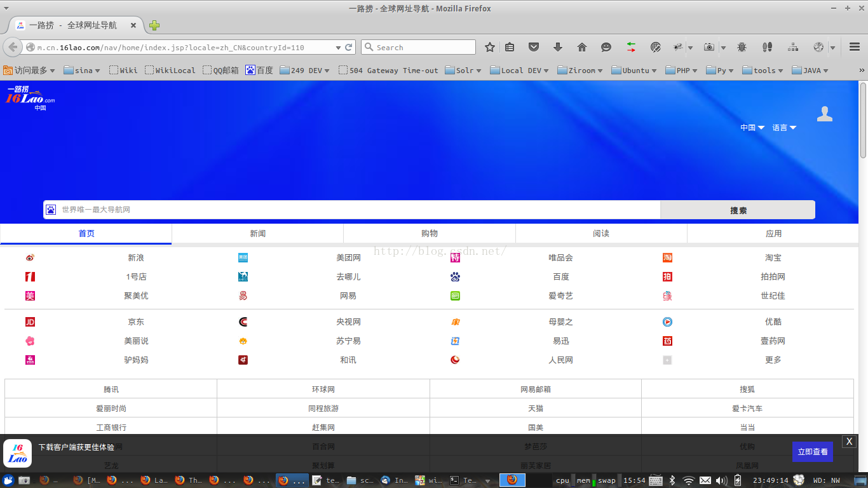Open the 更多 link
The height and width of the screenshot is (488, 868).
click(x=773, y=360)
